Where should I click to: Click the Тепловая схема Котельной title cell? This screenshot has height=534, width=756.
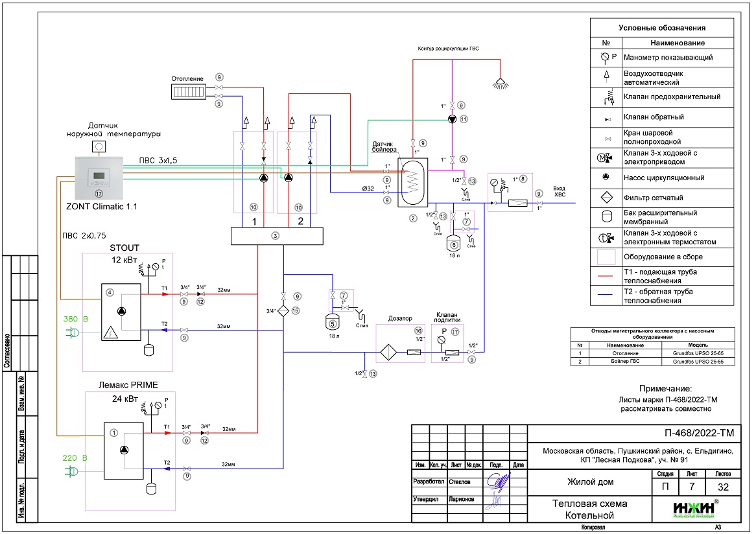point(589,509)
